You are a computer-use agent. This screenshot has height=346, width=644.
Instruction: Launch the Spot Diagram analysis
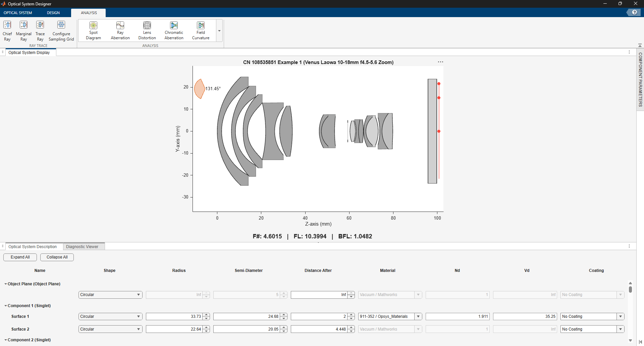click(93, 31)
